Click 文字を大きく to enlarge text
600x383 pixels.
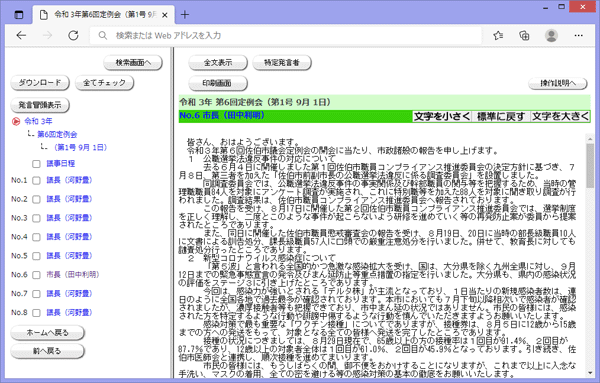point(560,116)
